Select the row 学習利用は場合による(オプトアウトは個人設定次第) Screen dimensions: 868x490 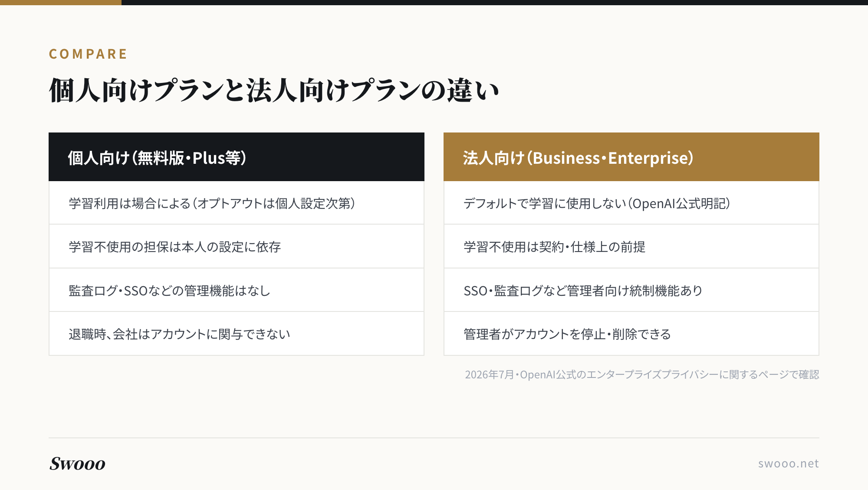(x=237, y=203)
